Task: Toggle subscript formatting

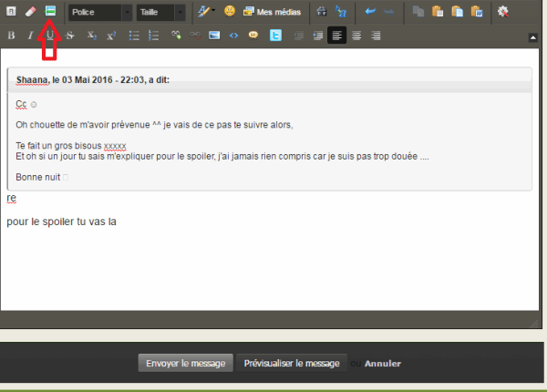Action: 92,36
